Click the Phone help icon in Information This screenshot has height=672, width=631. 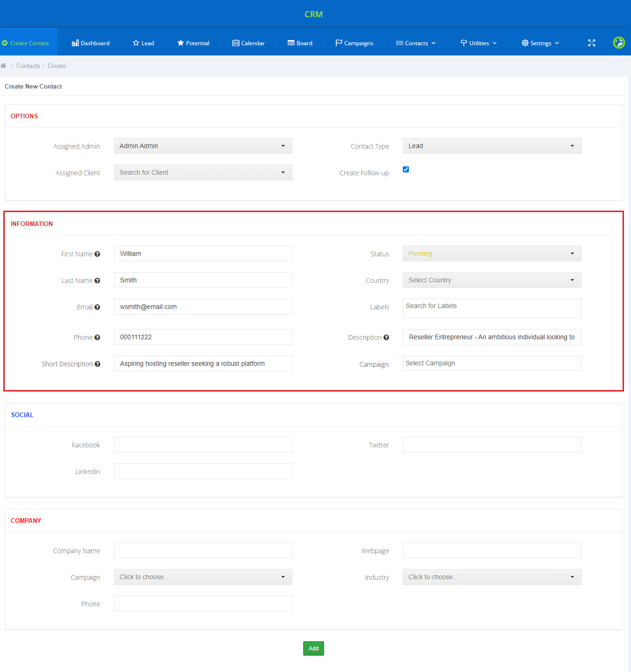[97, 337]
